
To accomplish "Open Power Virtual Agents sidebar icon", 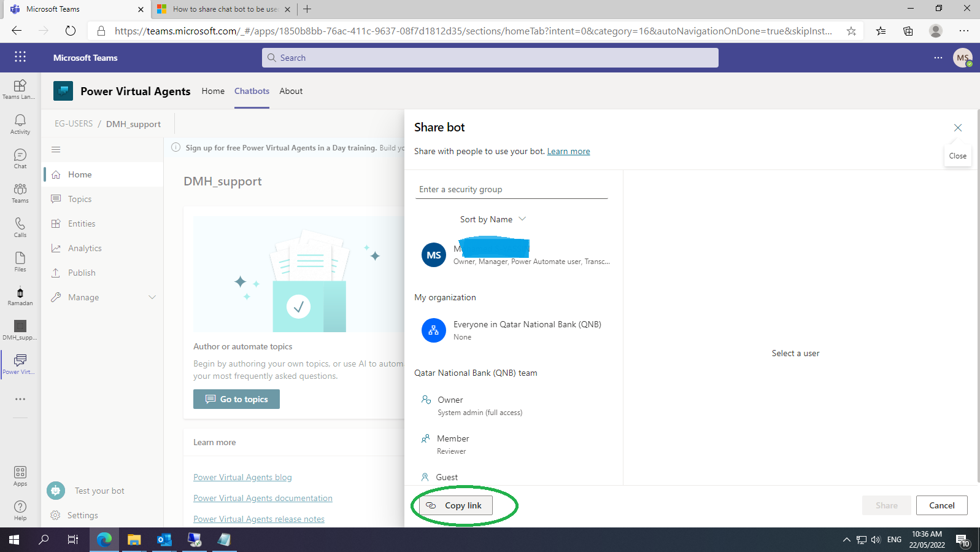I will click(20, 364).
